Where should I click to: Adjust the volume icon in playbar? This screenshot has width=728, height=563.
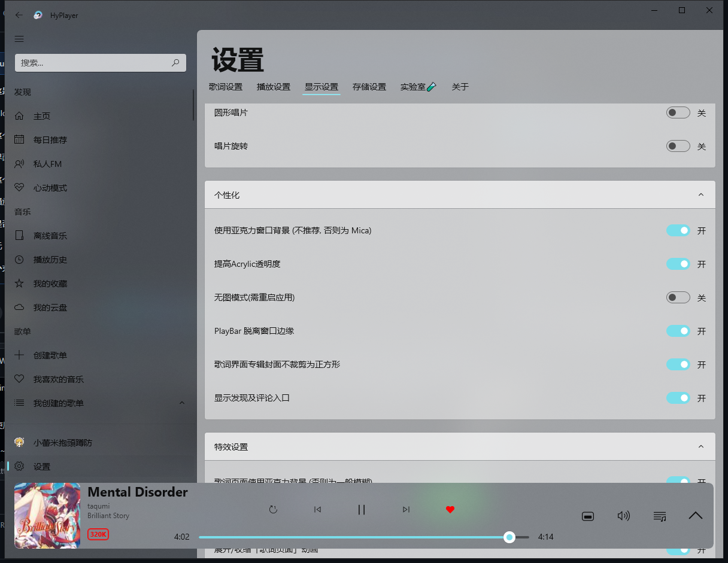(x=624, y=516)
